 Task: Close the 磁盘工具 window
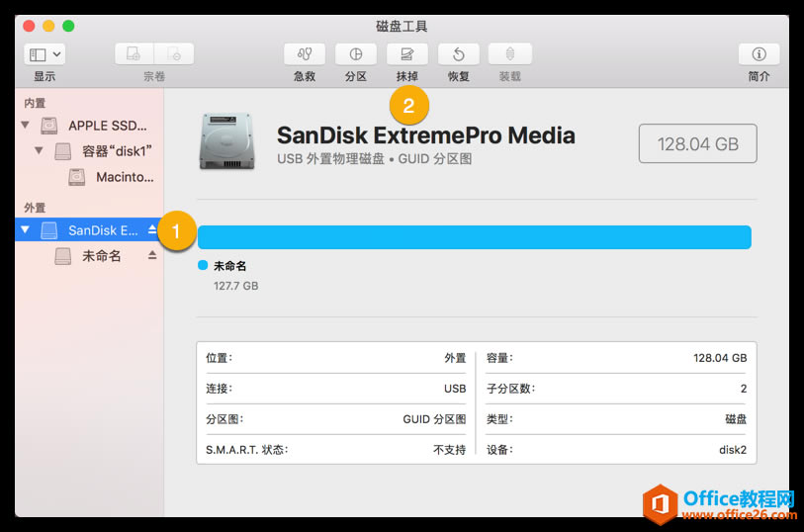30,26
